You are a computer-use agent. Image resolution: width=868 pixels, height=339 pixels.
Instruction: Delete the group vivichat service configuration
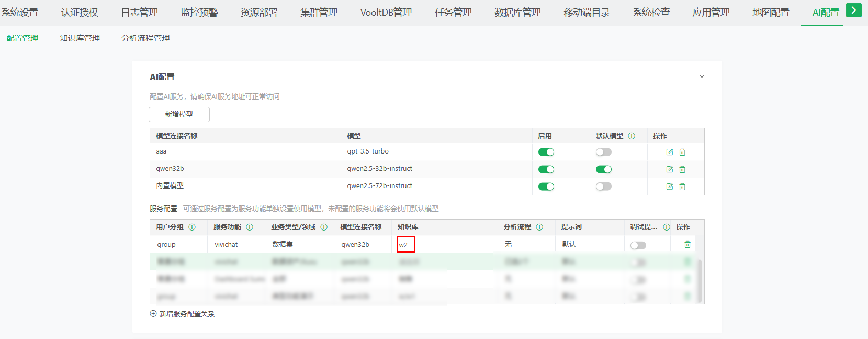pyautogui.click(x=687, y=245)
